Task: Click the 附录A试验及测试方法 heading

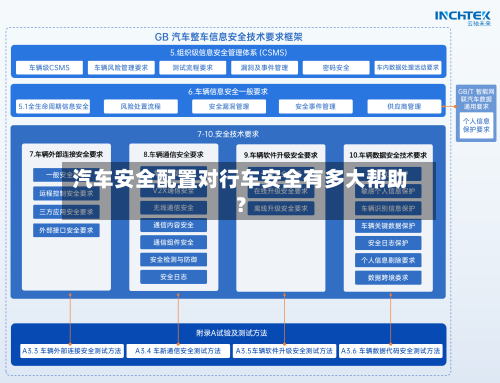Action: (x=232, y=333)
